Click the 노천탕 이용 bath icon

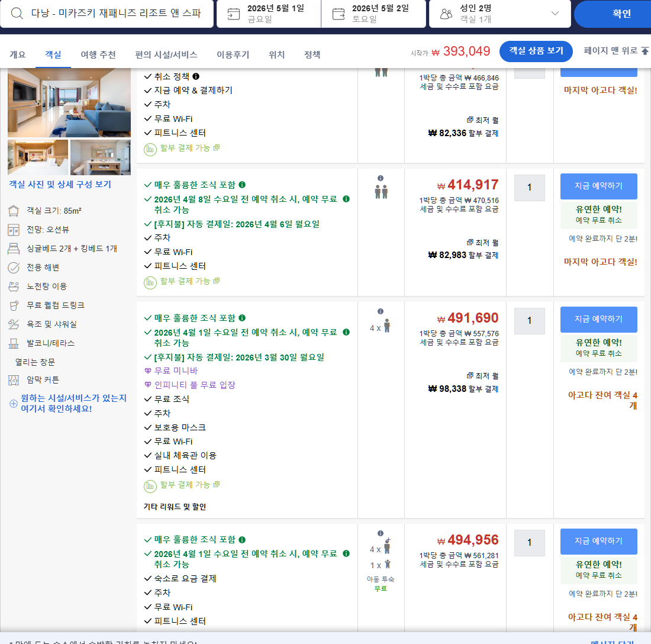[14, 286]
